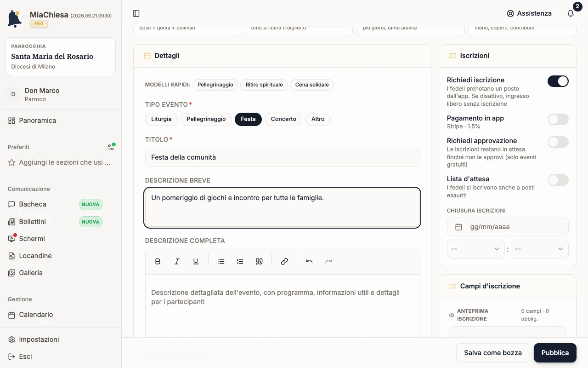588x368 pixels.
Task: Click the Campi d'iscrizione list icon
Action: pos(452,286)
